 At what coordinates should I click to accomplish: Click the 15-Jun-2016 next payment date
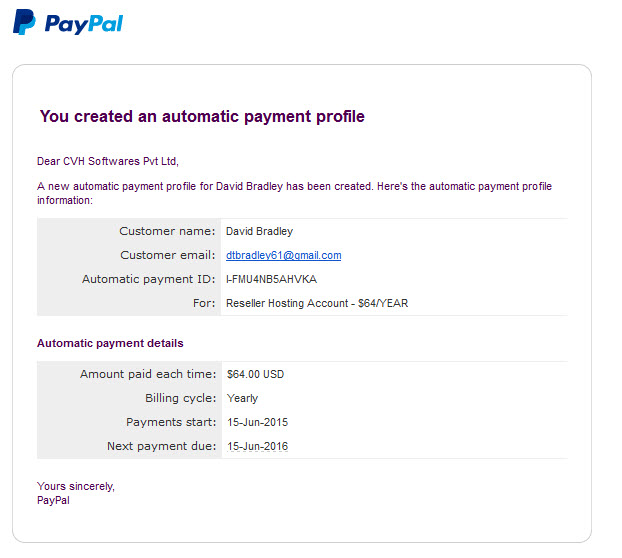(257, 446)
